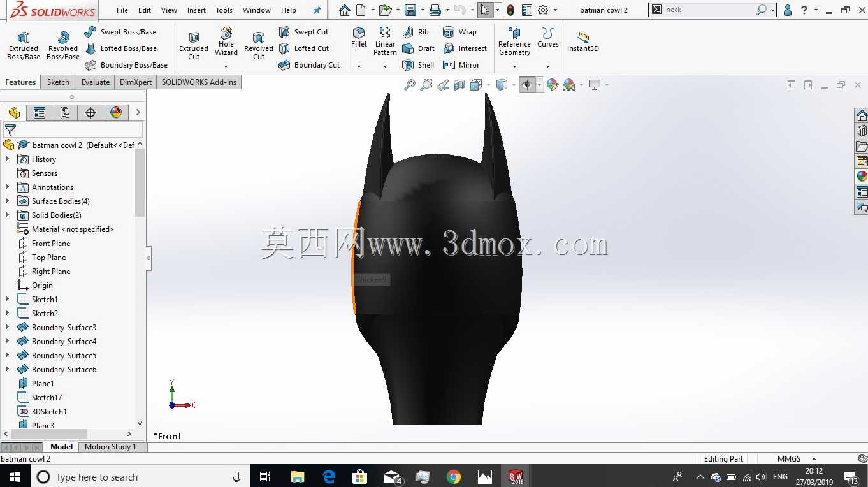Open Edit Appearance color wheel
This screenshot has width=868, height=487.
pos(553,85)
